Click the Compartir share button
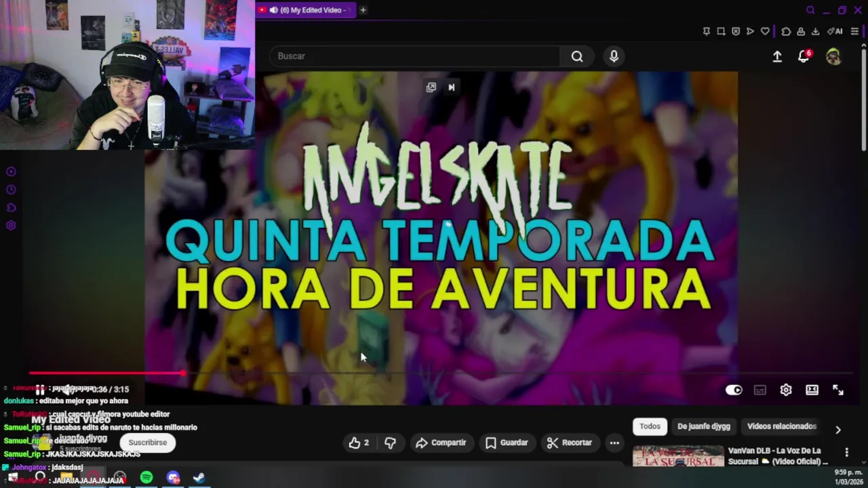The width and height of the screenshot is (868, 488). click(441, 443)
